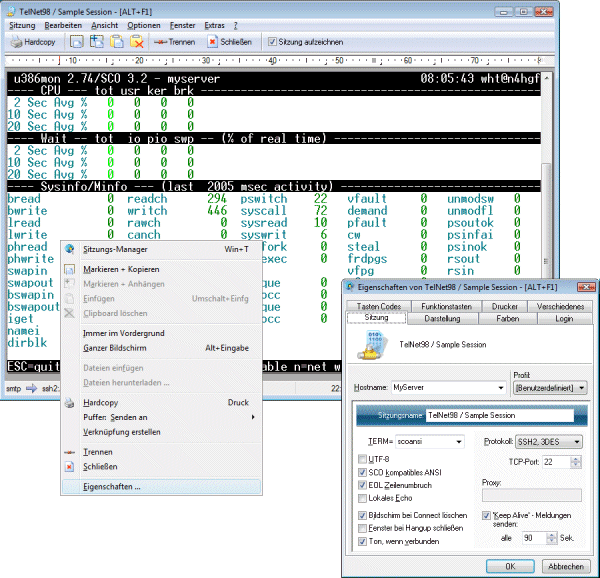Toggle EOL Zeilenumbruch checkbox
The width and height of the screenshot is (600, 578).
[362, 485]
